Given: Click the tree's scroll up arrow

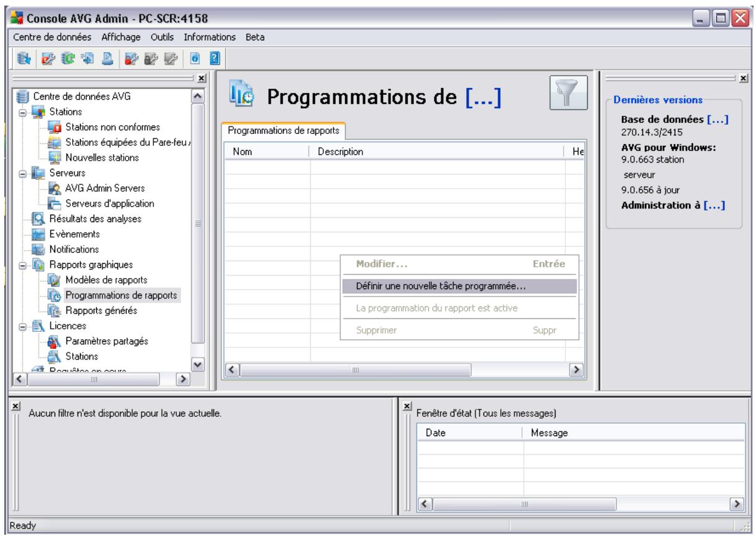Looking at the screenshot, I should pos(197,96).
